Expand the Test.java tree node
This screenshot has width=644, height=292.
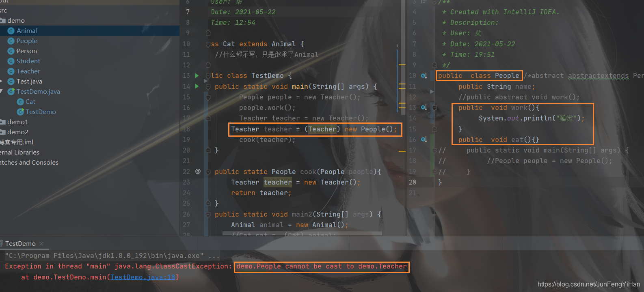click(1, 82)
